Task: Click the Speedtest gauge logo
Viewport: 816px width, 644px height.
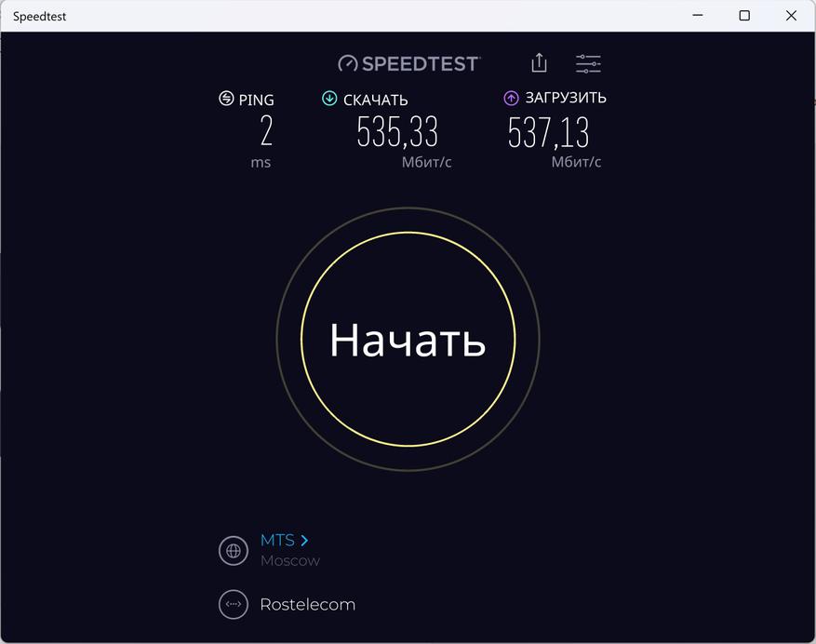Action: 347,63
